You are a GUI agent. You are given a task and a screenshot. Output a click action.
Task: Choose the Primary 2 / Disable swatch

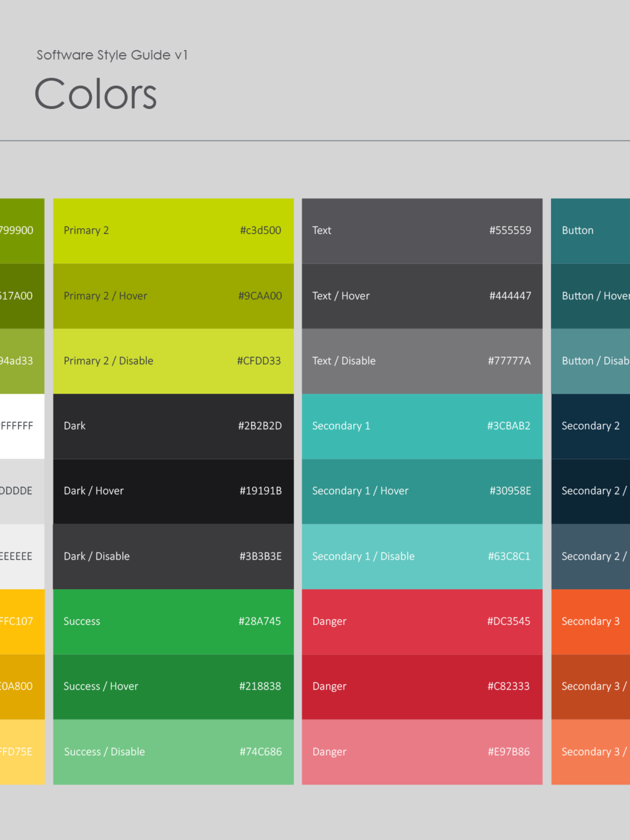coord(173,361)
